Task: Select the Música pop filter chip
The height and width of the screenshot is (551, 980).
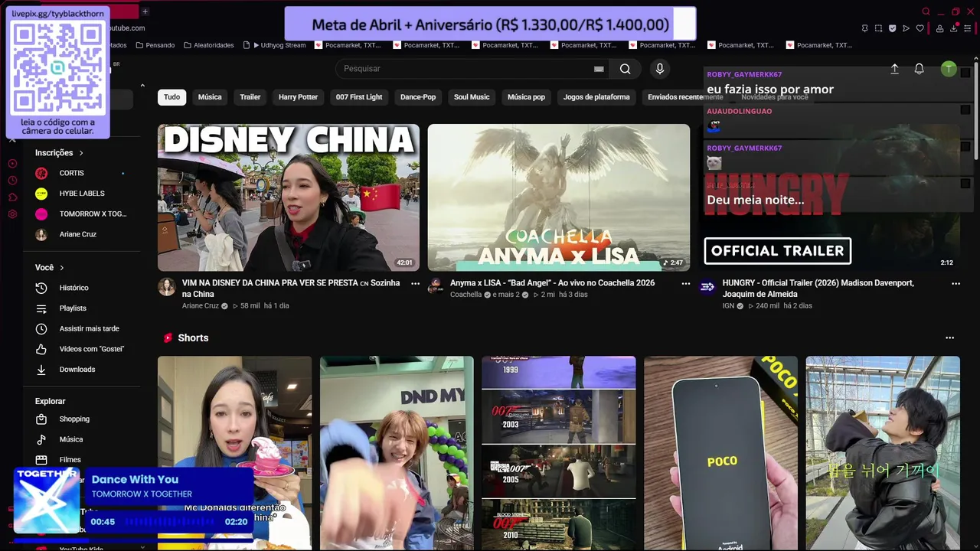Action: (526, 97)
